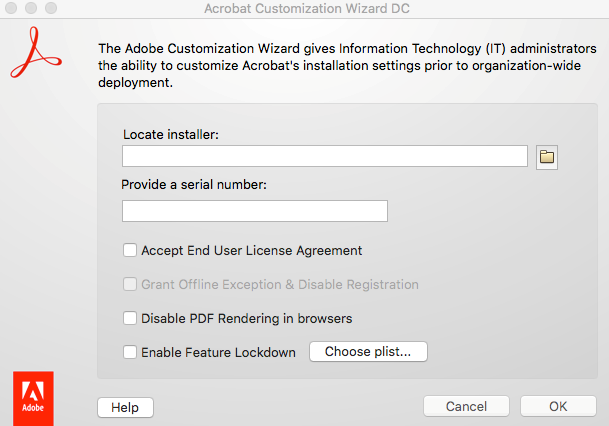Viewport: 609px width, 426px height.
Task: Cancel the customization wizard
Action: click(x=466, y=407)
